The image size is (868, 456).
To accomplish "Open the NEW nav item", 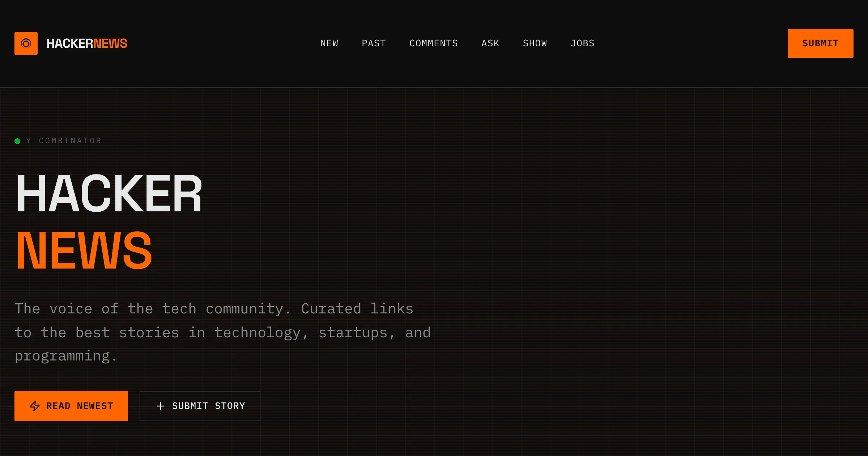I will coord(329,43).
